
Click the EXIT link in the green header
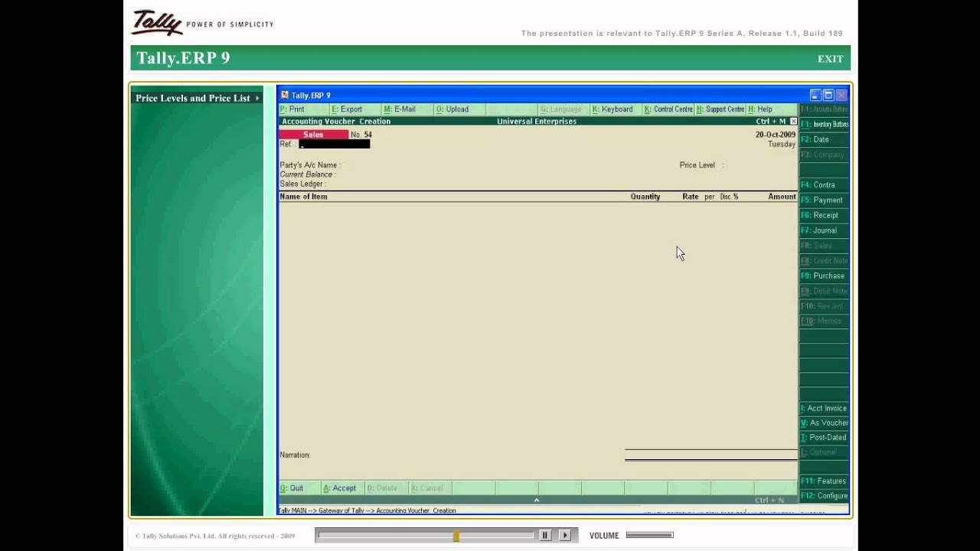830,59
